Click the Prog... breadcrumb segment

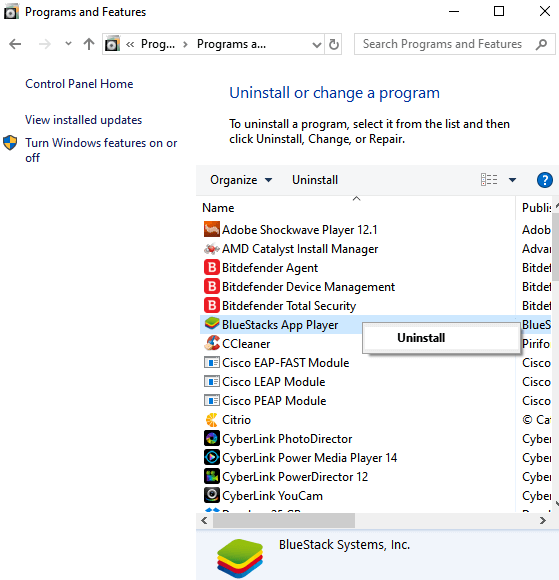pos(158,44)
